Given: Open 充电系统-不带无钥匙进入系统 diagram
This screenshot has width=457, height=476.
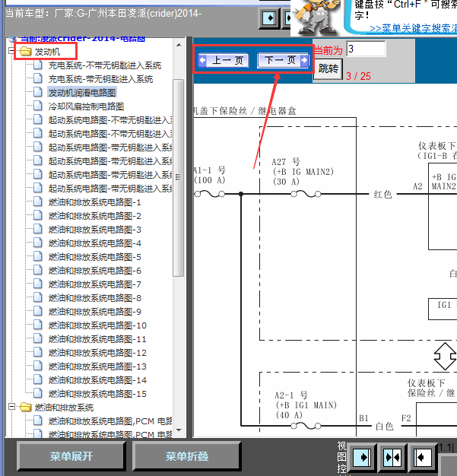Looking at the screenshot, I should (x=105, y=65).
